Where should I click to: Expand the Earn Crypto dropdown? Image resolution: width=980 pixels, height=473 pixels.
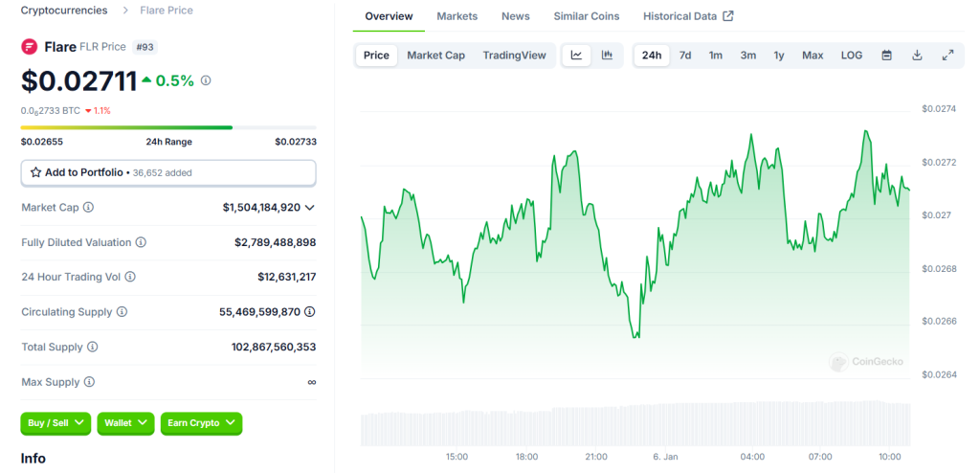[x=201, y=423]
